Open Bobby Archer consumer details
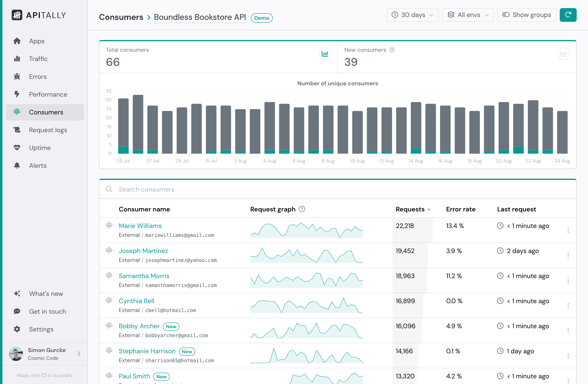Viewport: 588px width, 384px height. [139, 326]
